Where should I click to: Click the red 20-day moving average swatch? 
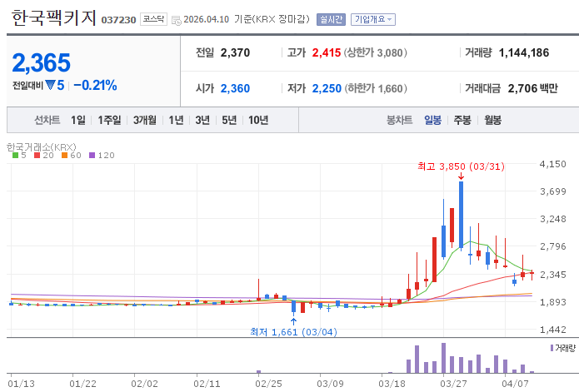pyautogui.click(x=37, y=156)
